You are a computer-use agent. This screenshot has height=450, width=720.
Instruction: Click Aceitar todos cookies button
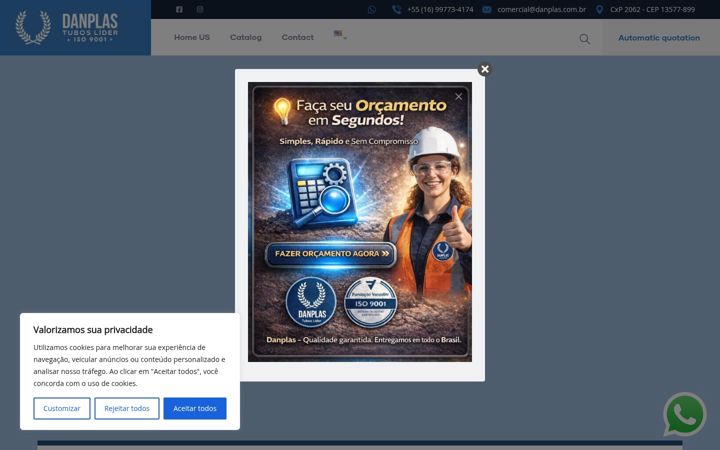pyautogui.click(x=195, y=408)
